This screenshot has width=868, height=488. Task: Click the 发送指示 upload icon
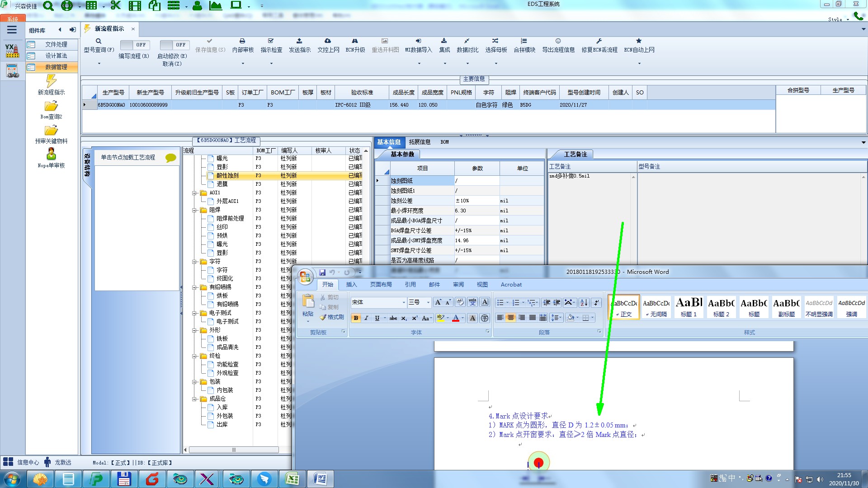click(x=299, y=41)
